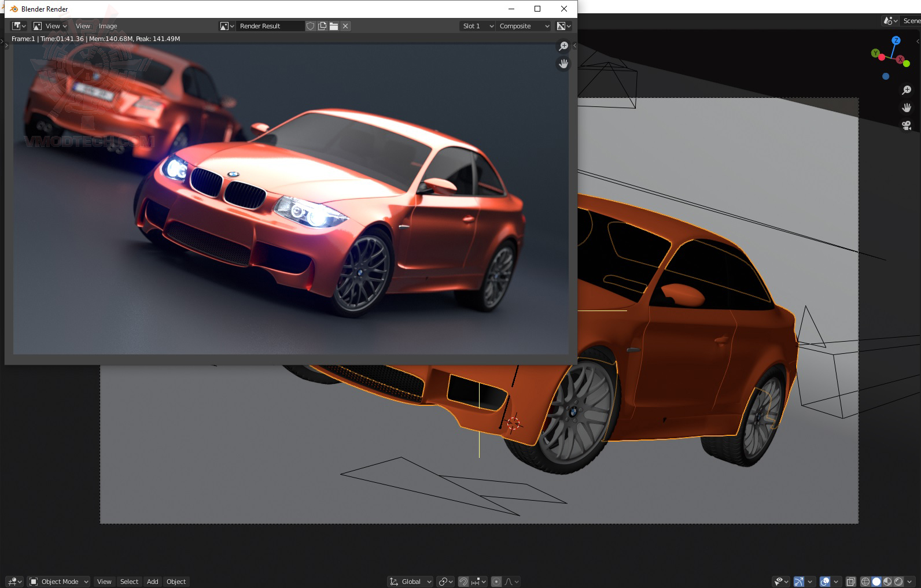
Task: Expand the render window's right sidebar arrow
Action: point(574,45)
